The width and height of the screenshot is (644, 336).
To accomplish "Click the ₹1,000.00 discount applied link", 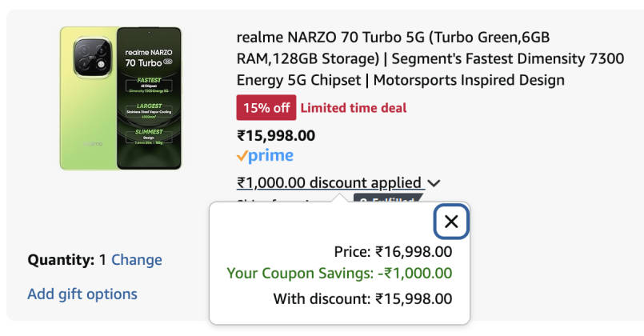I will pyautogui.click(x=329, y=182).
